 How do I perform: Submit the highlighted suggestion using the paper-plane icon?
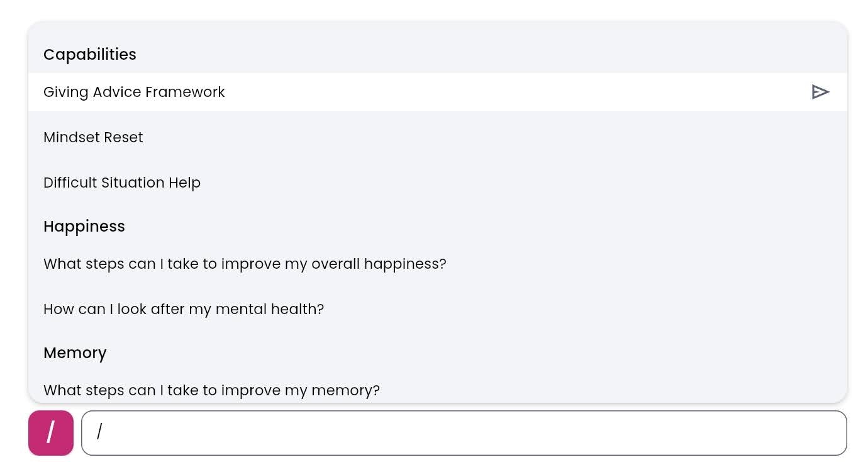(x=820, y=92)
